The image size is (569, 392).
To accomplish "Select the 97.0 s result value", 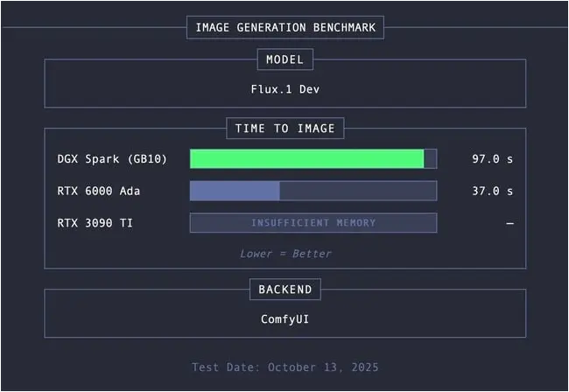I will tap(492, 159).
